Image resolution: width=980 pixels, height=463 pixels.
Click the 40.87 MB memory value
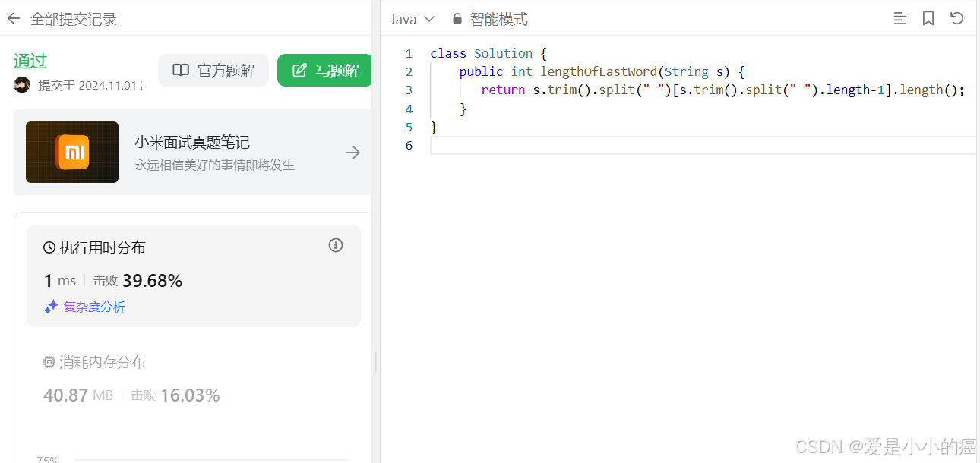78,395
